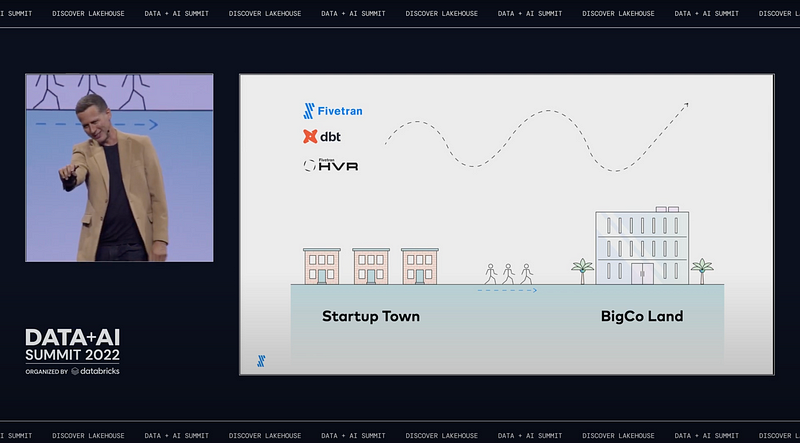Viewport: 800px width, 443px height.
Task: Click the large BigCo office building
Action: coord(642,245)
